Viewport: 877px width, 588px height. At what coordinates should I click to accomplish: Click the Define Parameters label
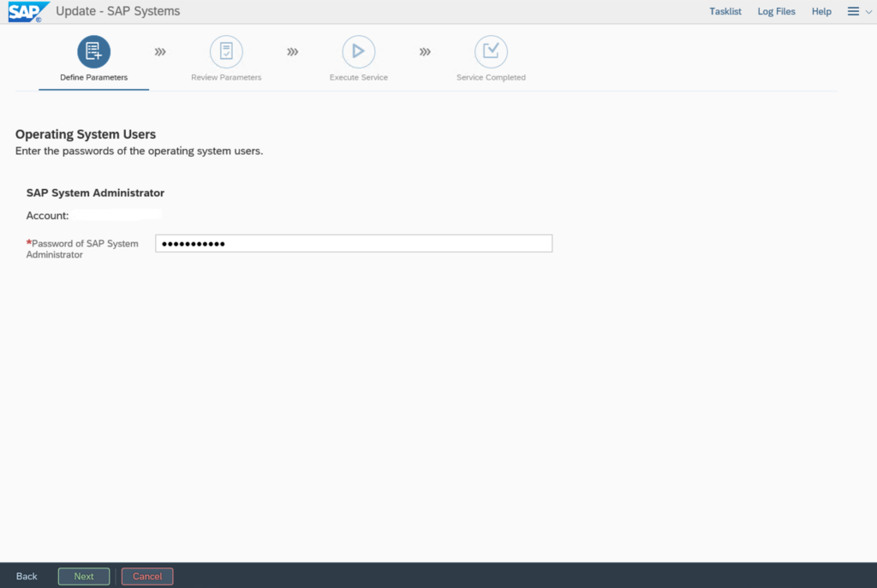pos(94,77)
